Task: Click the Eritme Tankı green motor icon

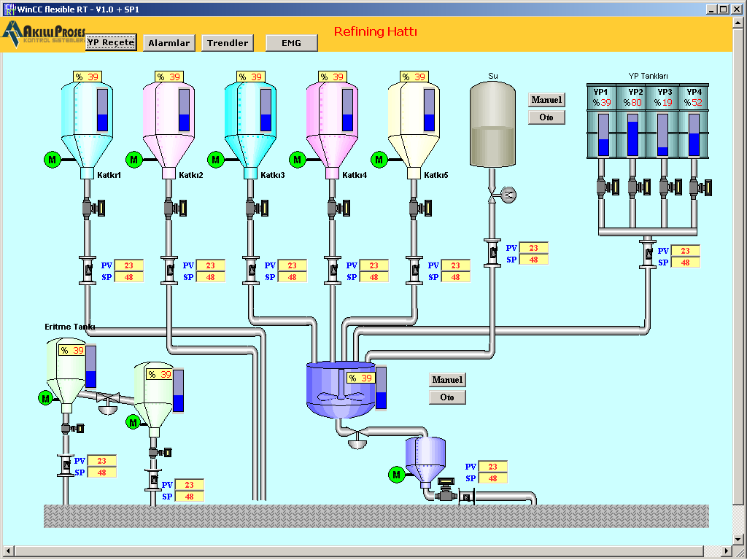Action: pos(45,398)
